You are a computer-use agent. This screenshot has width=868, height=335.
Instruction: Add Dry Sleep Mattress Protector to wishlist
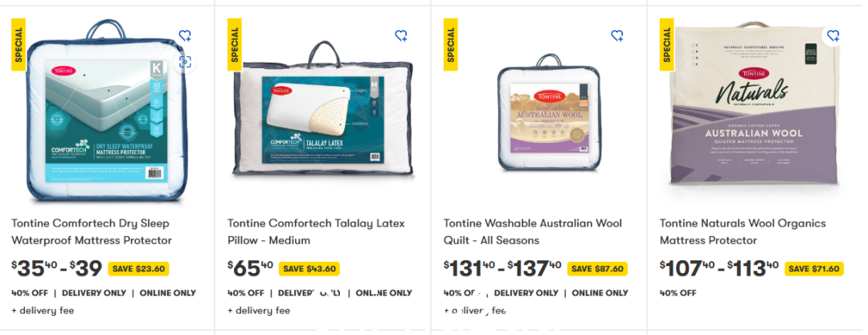point(185,36)
